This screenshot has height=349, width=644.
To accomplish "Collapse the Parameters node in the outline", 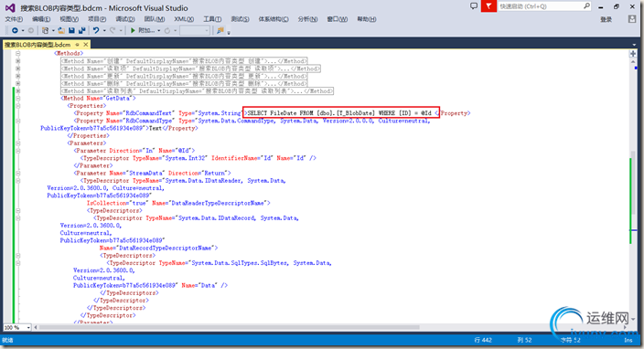I will (17, 143).
